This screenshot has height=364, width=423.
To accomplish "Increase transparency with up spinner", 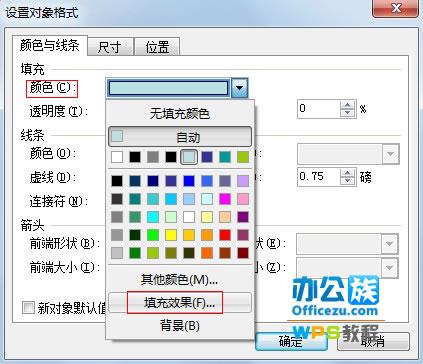I will click(x=348, y=105).
